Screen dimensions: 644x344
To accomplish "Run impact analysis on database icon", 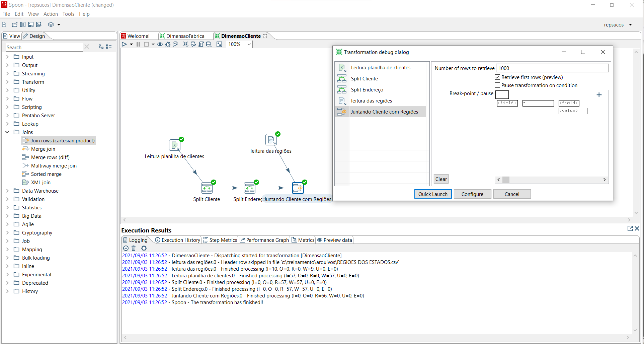I will (193, 44).
